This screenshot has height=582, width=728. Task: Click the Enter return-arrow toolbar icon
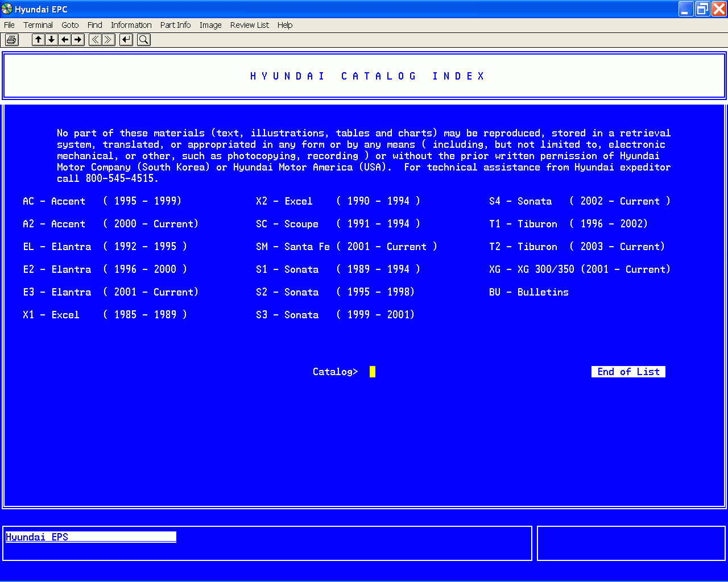(x=126, y=39)
